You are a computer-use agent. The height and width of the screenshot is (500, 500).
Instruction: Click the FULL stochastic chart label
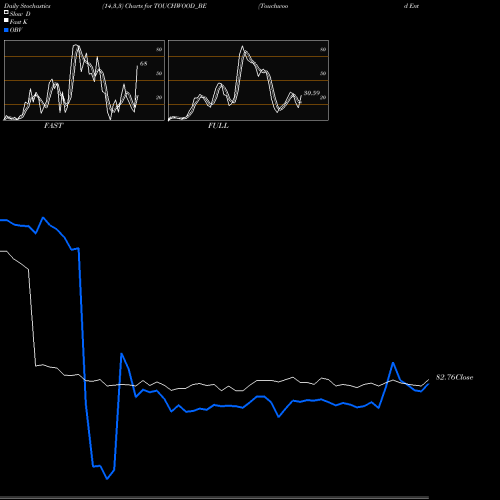click(218, 126)
